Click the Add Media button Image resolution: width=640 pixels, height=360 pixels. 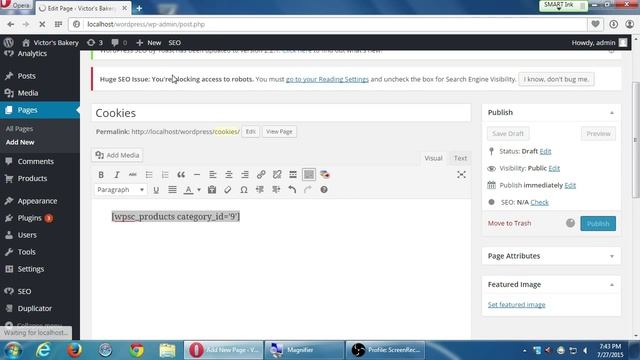(117, 155)
